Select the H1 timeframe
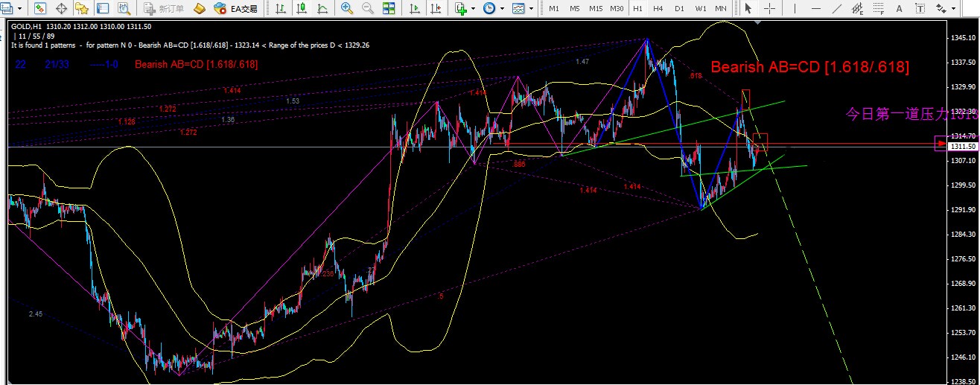 pyautogui.click(x=638, y=9)
